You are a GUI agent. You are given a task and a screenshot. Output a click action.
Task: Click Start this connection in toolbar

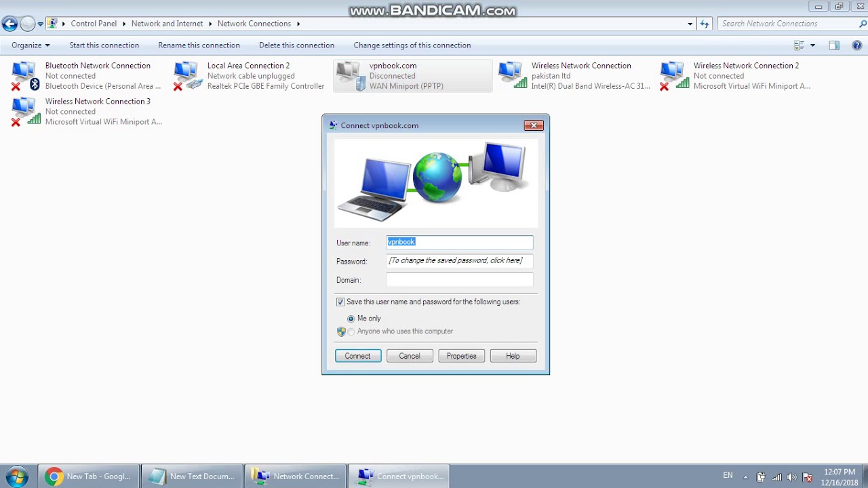[104, 45]
